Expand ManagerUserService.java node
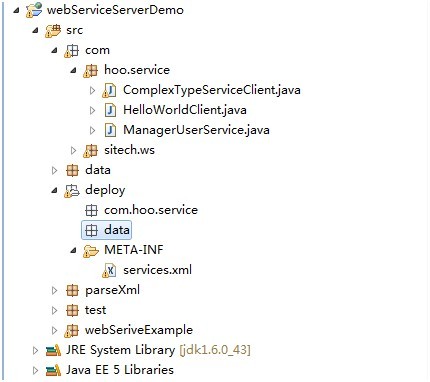 92,130
